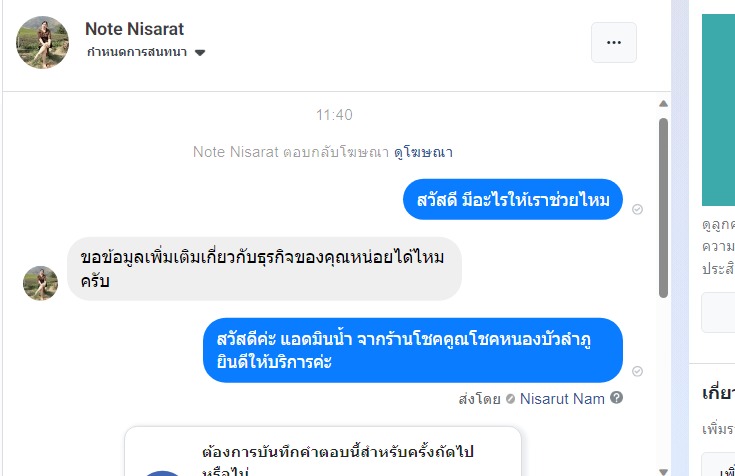Select the sent message from แอดมินน้ำ
Viewport: 735px width, 476px height.
coord(412,350)
